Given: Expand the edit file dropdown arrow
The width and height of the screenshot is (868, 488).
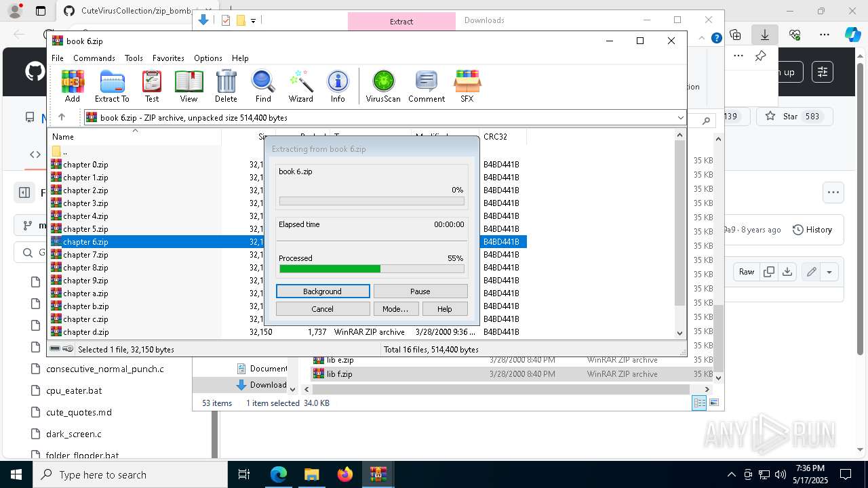Looking at the screenshot, I should click(x=829, y=272).
